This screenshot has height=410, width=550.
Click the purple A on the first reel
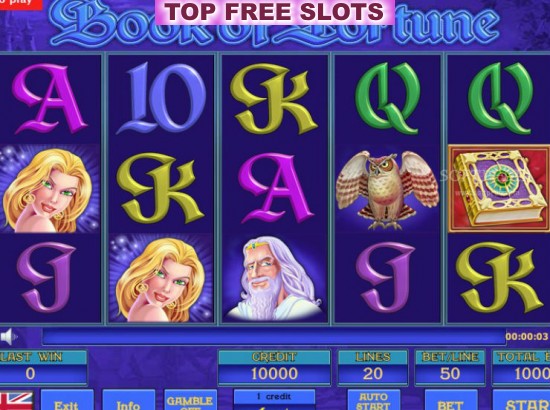coord(49,99)
